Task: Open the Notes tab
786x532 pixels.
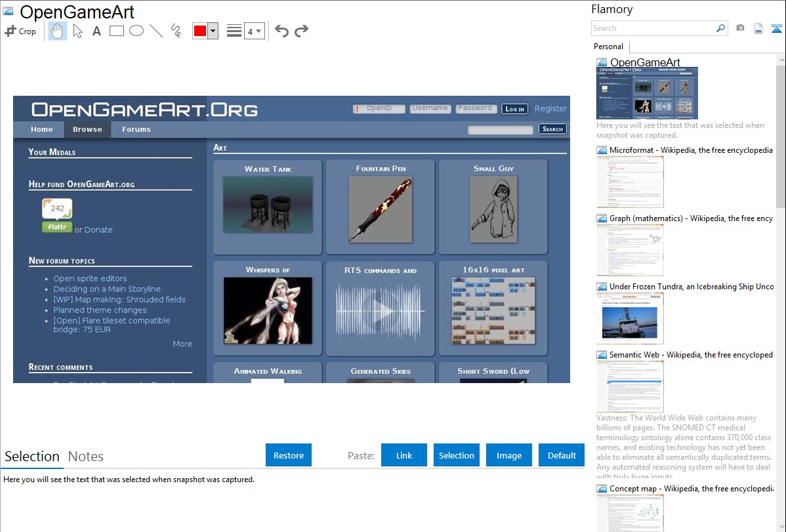Action: click(x=86, y=457)
